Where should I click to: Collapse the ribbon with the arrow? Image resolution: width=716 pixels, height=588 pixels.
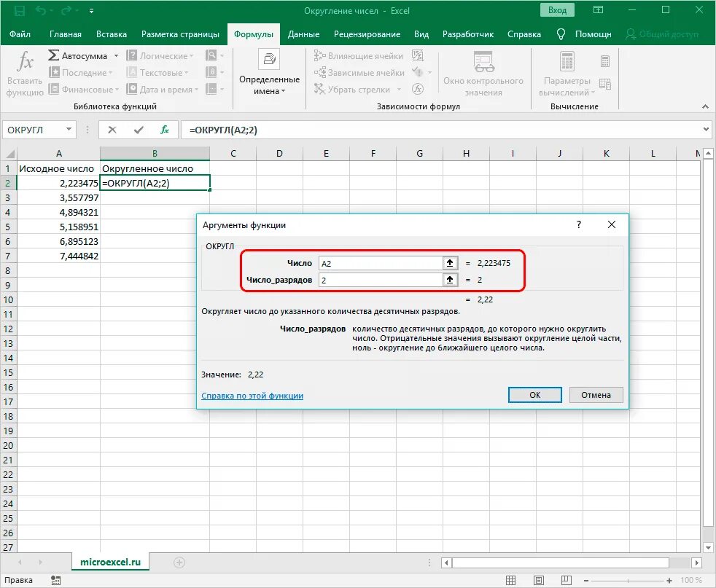[x=705, y=106]
